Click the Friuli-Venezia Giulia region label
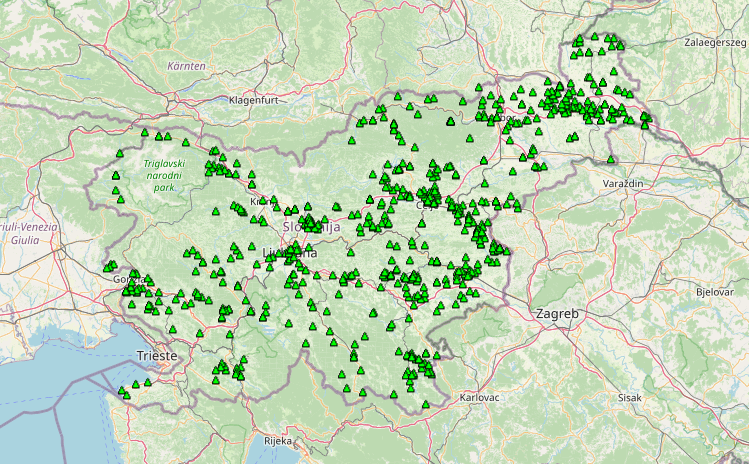 pyautogui.click(x=29, y=233)
